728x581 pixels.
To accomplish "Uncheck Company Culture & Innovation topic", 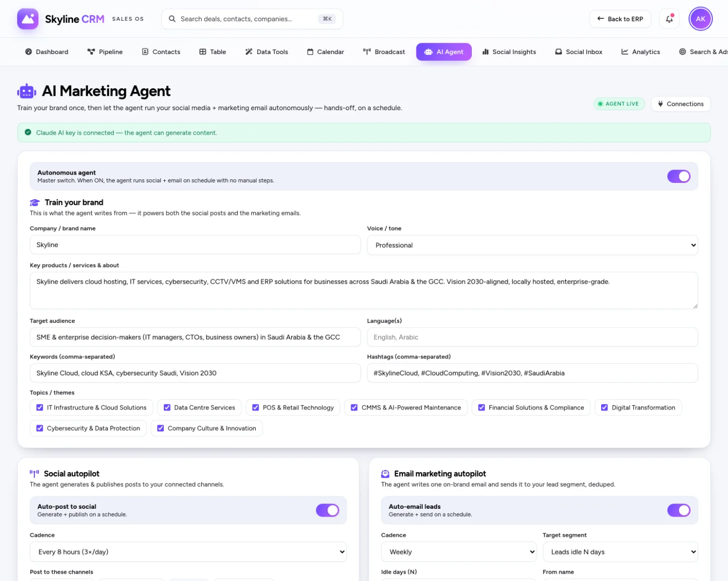I will tap(161, 428).
